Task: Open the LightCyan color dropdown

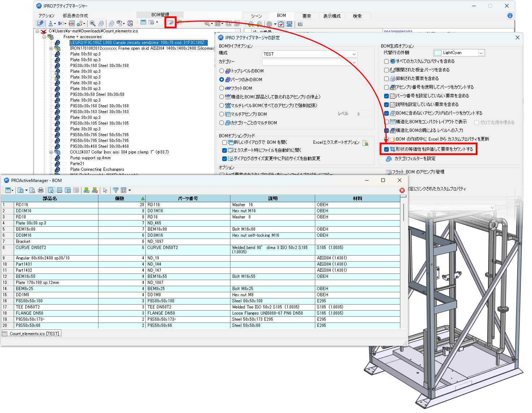Action: (x=459, y=53)
